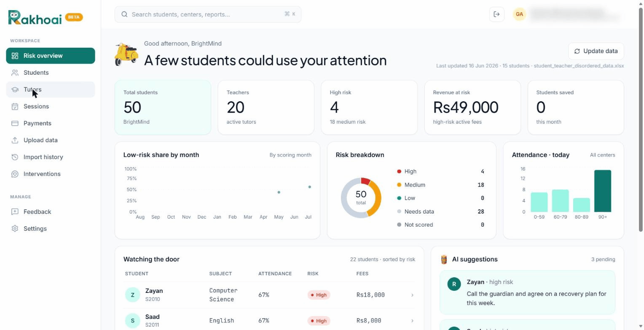Open the Tutors section
The image size is (644, 330).
[x=51, y=89]
